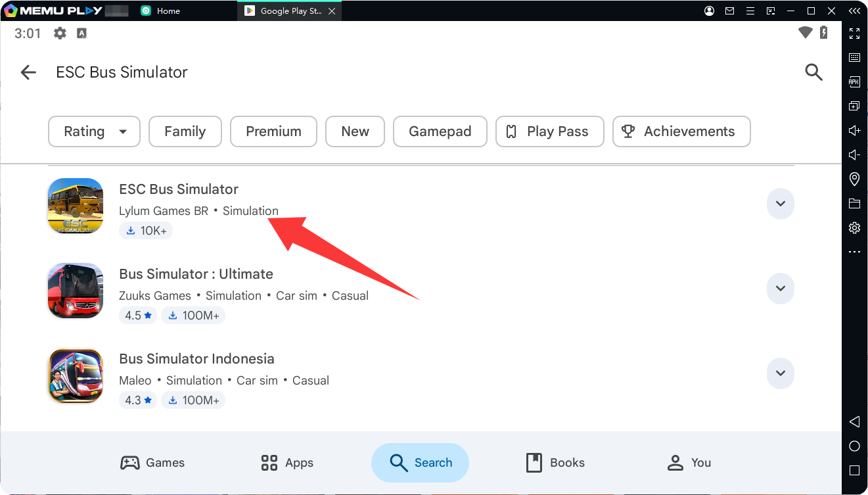Image resolution: width=868 pixels, height=495 pixels.
Task: Tap Android back triangle in sidebar
Action: coord(854,421)
